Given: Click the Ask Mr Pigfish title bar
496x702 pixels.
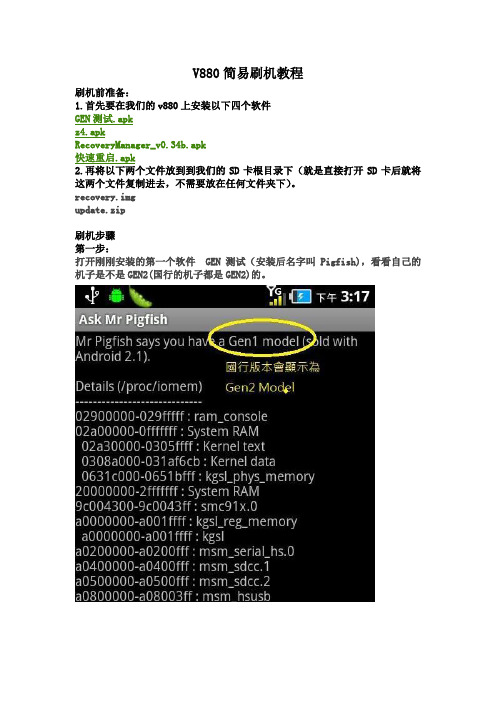Looking at the screenshot, I should pos(225,319).
